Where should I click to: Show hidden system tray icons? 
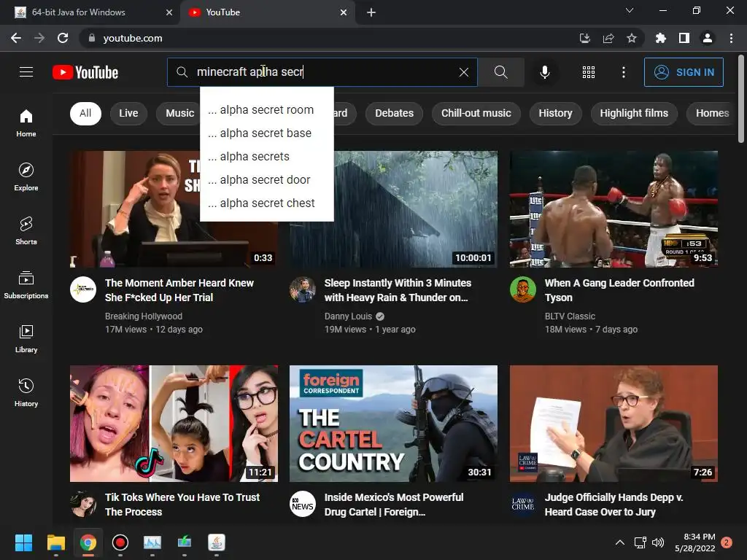pyautogui.click(x=619, y=542)
